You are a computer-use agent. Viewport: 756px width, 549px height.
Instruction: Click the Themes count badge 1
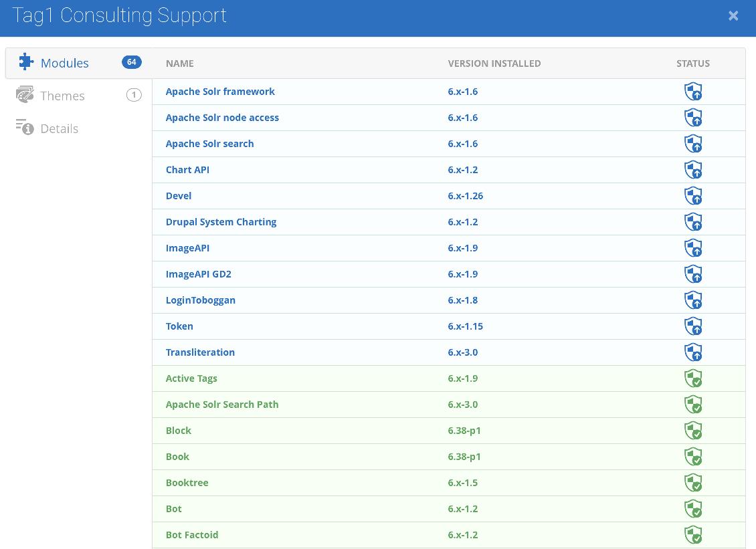pyautogui.click(x=134, y=95)
